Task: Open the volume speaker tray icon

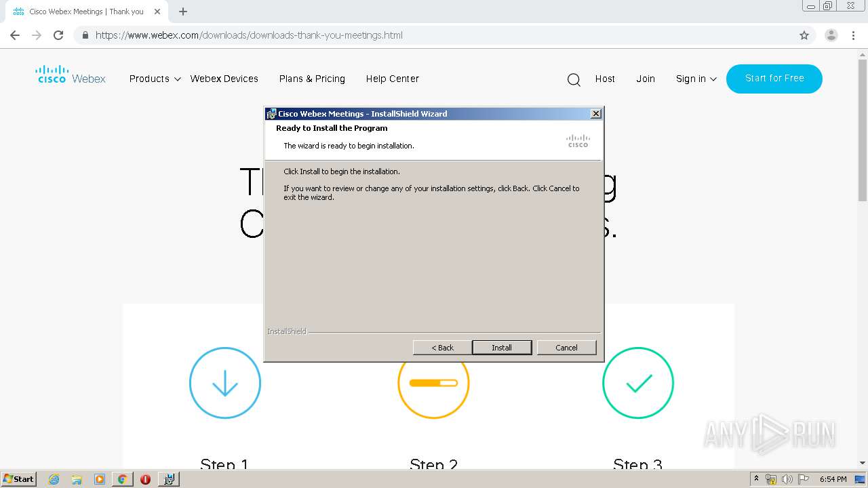Action: 787,479
